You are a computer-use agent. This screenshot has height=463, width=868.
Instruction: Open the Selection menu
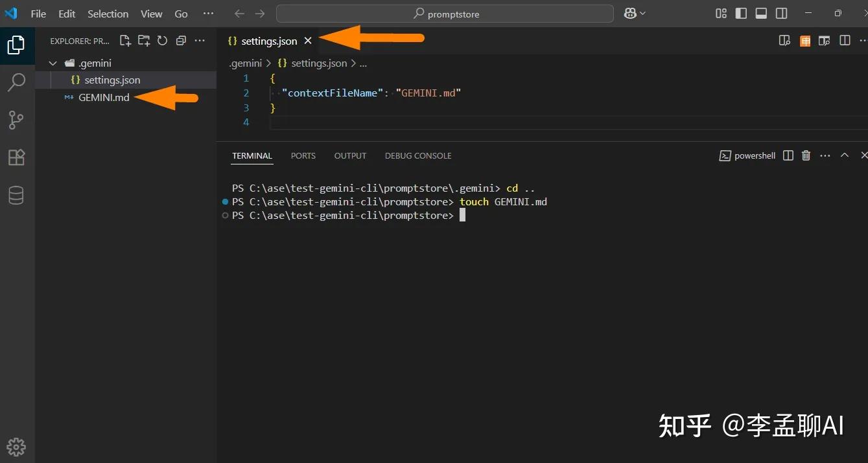coord(108,14)
